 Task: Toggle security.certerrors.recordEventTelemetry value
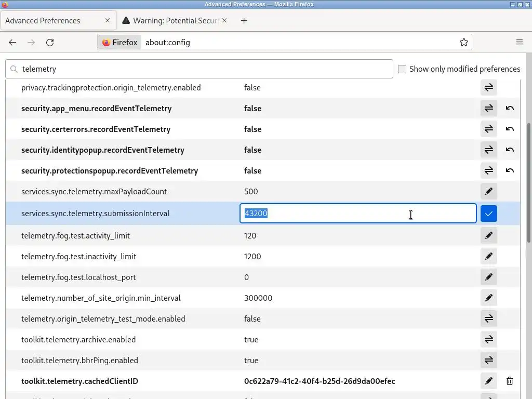click(488, 129)
